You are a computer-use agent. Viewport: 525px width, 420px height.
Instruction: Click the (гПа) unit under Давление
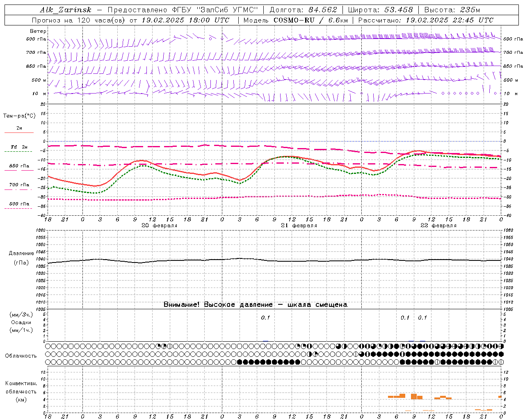pos(21,262)
